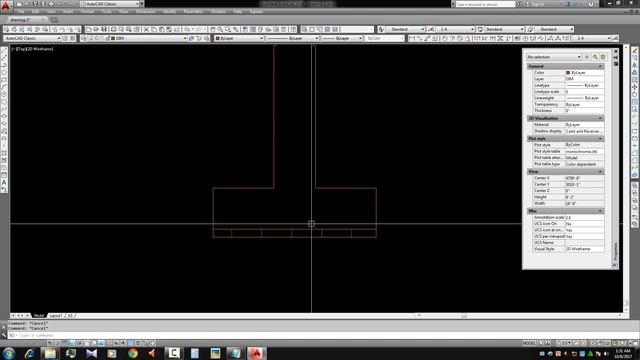
Task: Click color swatch in color control dropdown
Action: click(x=218, y=38)
